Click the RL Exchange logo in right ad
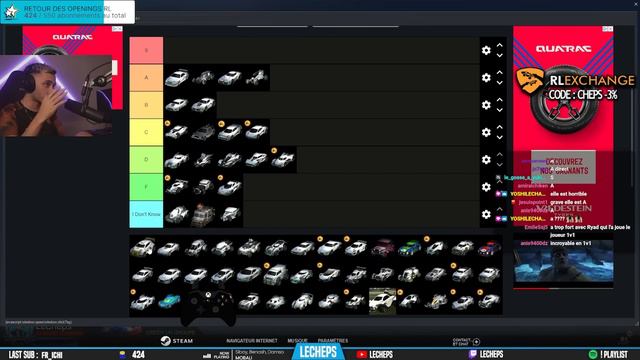Viewport: 640px width, 360px height. click(531, 80)
